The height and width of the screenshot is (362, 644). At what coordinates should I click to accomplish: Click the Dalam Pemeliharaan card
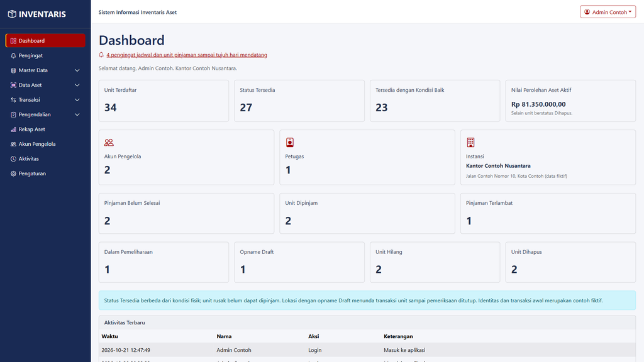[x=164, y=262]
